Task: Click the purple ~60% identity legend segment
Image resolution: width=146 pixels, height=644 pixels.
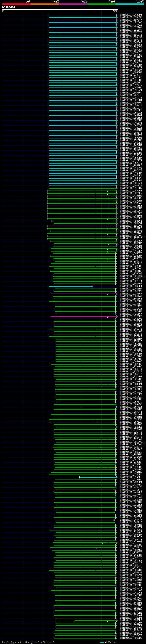Action: coord(73,4)
